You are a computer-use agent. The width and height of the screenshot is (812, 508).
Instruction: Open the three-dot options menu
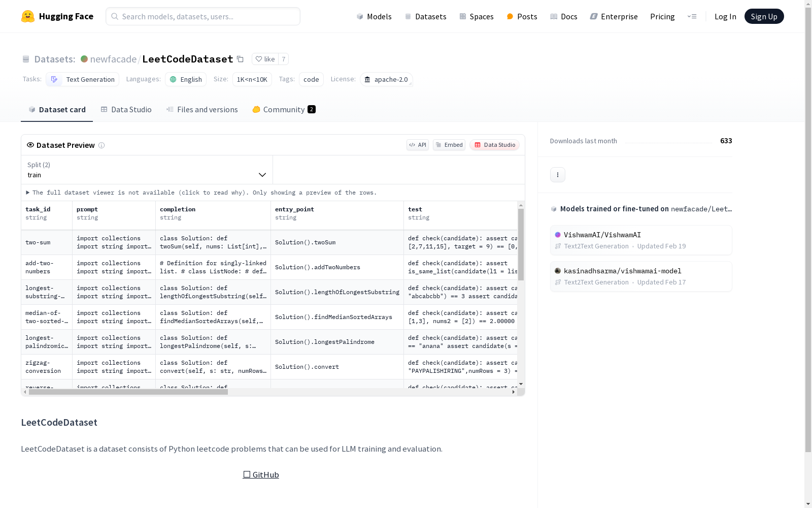tap(558, 175)
